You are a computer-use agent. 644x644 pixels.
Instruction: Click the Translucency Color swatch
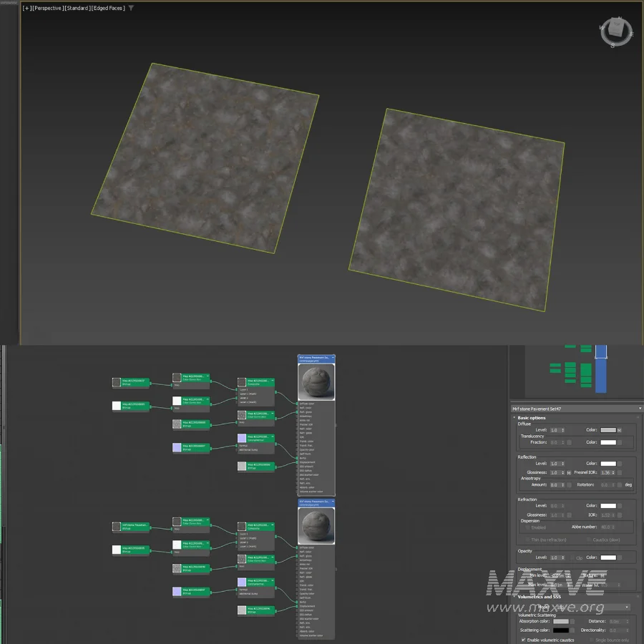[608, 442]
